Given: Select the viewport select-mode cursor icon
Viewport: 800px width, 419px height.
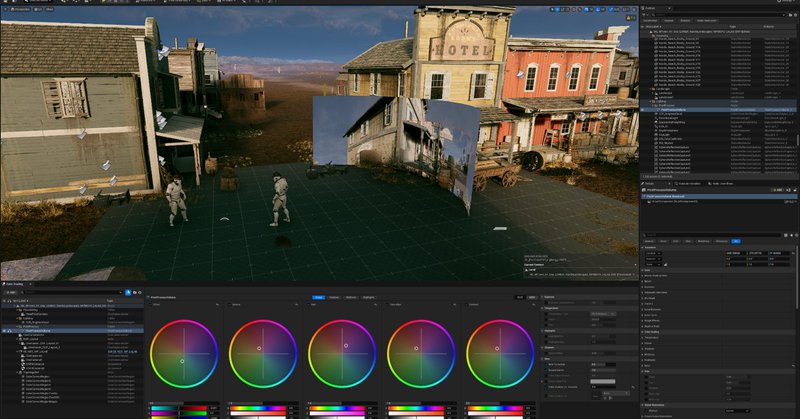Looking at the screenshot, I should [552, 9].
